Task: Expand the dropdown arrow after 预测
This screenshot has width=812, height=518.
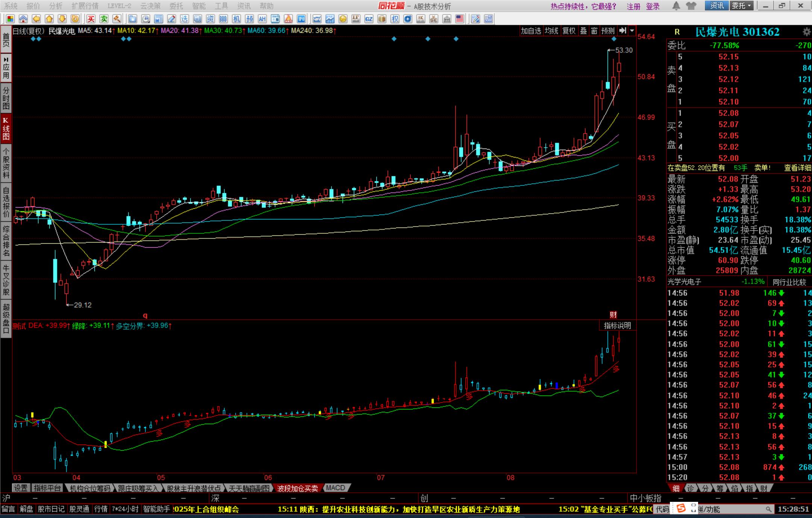Action: (x=632, y=31)
